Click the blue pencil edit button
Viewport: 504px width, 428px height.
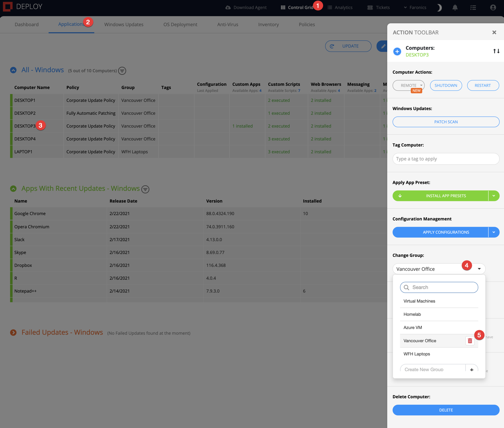[383, 46]
